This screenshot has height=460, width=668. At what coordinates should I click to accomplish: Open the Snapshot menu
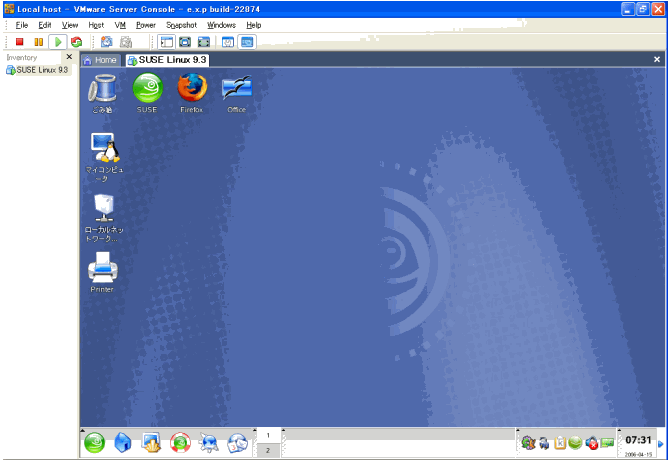coord(181,24)
